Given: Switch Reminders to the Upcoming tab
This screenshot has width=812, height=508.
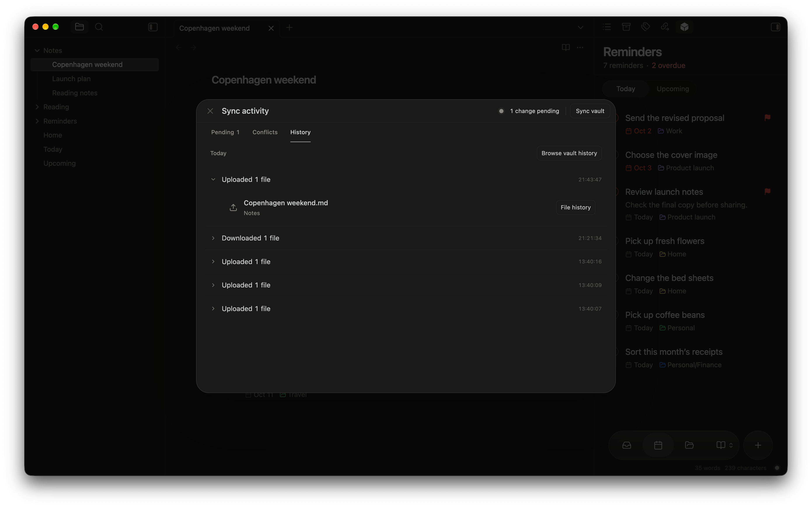Looking at the screenshot, I should pos(673,89).
